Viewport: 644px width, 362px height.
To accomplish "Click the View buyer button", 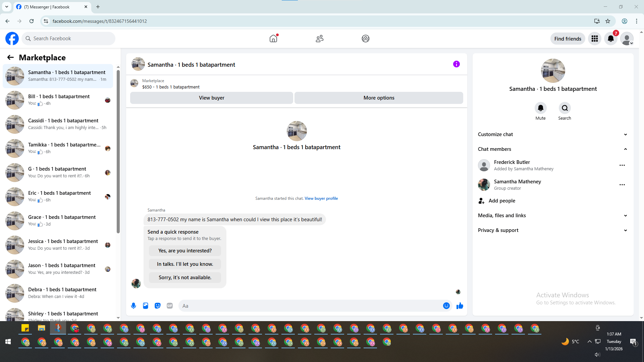I will [x=211, y=98].
